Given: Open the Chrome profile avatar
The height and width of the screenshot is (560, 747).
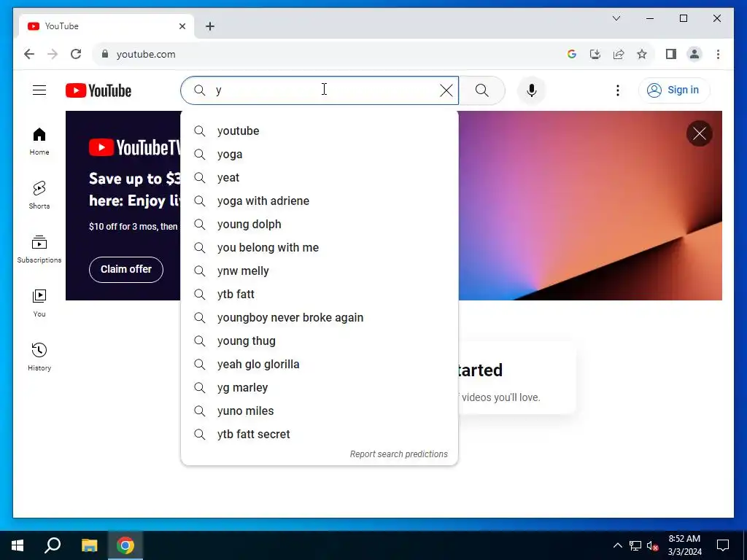Looking at the screenshot, I should [x=694, y=54].
